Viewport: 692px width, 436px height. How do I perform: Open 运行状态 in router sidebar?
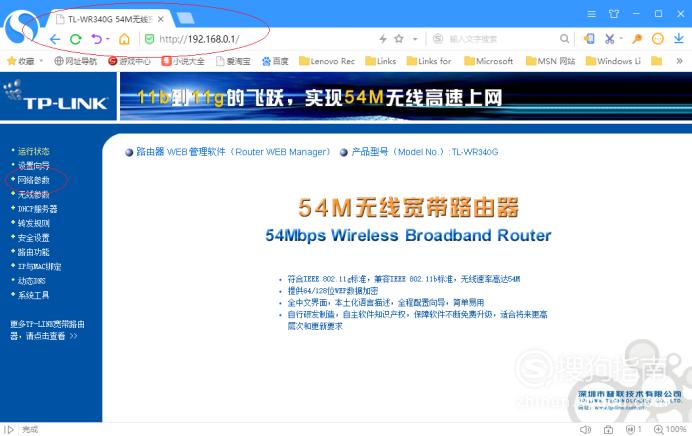pyautogui.click(x=34, y=151)
